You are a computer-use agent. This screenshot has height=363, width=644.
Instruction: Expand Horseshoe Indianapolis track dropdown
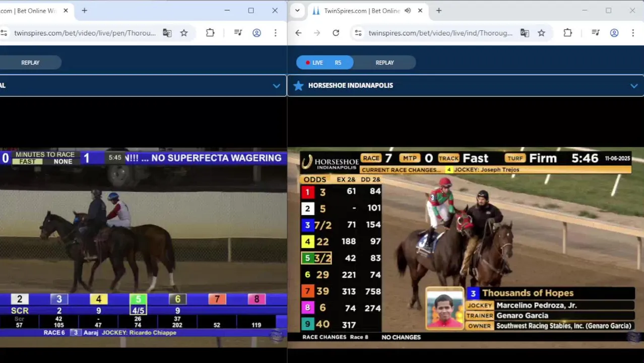634,86
